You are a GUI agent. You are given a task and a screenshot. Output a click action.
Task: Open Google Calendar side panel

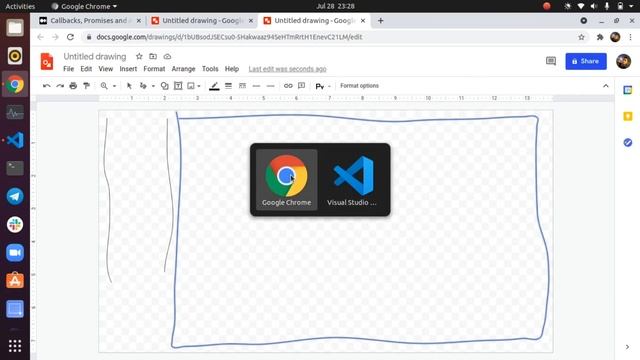coord(628,90)
